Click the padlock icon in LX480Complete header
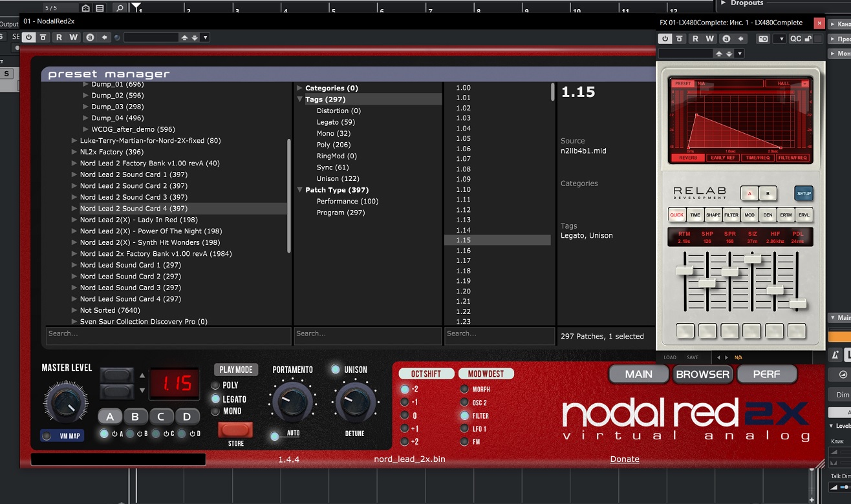Screen dimensions: 851x504 pyautogui.click(x=808, y=39)
